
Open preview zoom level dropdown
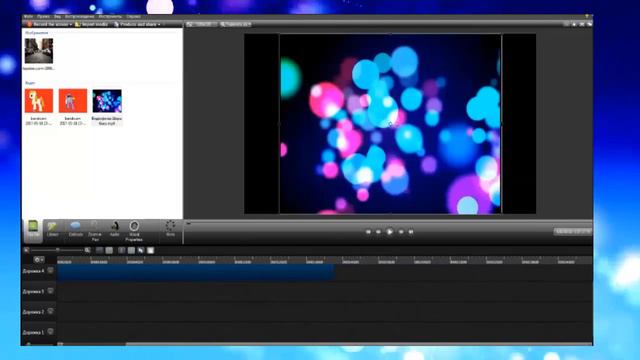(236, 24)
